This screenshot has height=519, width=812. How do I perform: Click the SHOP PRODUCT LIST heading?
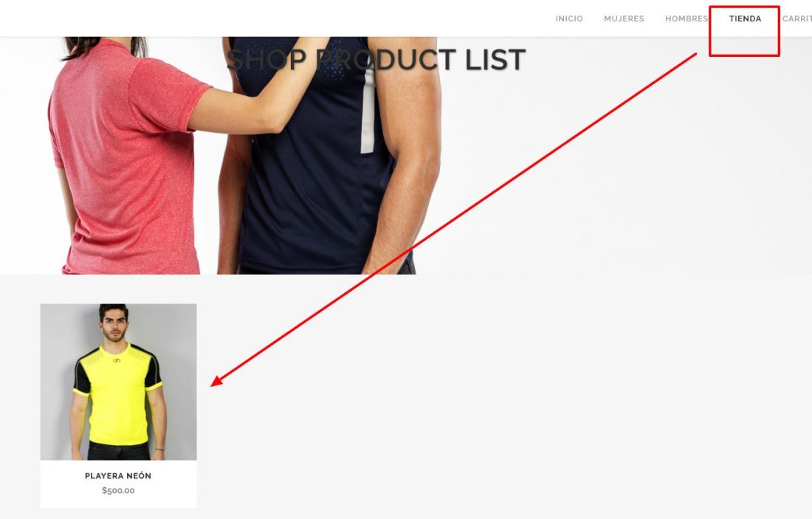coord(376,59)
